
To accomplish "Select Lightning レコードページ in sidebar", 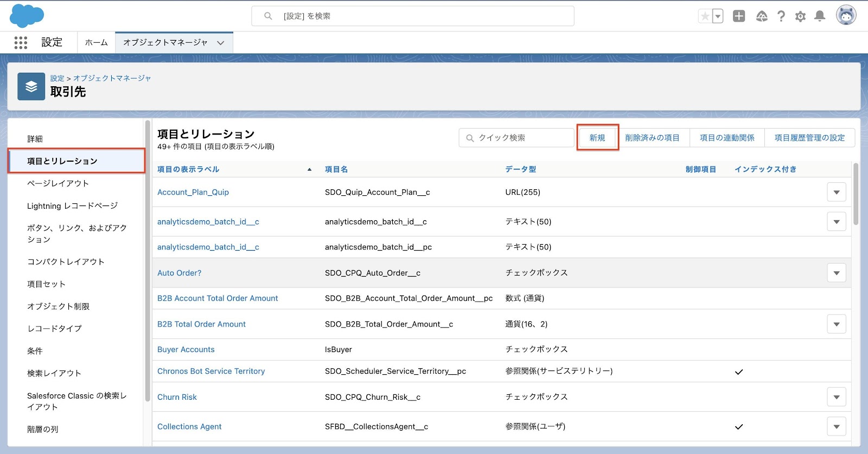I will 73,206.
